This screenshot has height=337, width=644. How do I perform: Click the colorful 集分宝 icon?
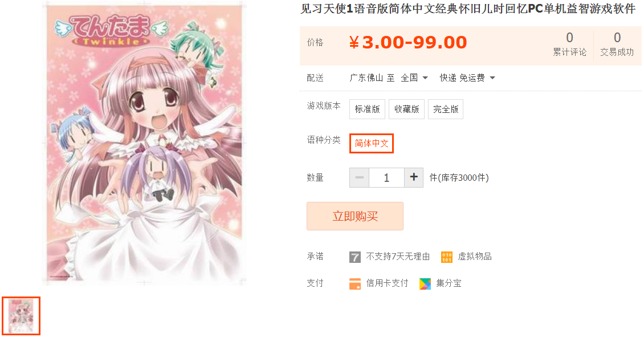425,283
